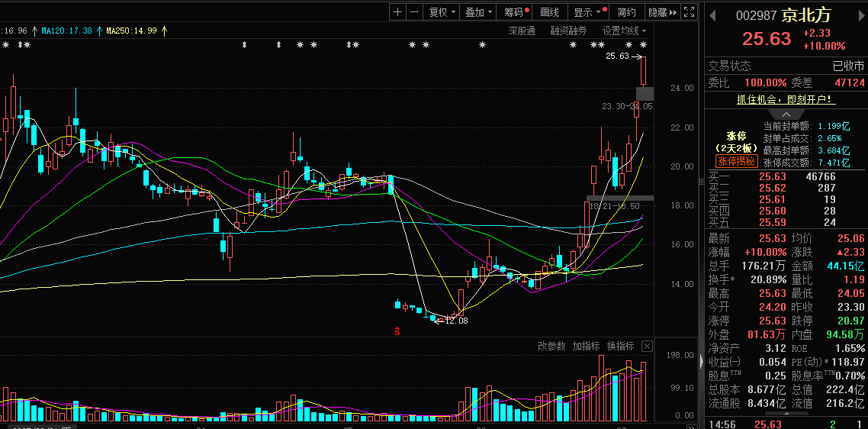Click 改参数 to edit indicator parameters
Image resolution: width=868 pixels, height=429 pixels.
552,347
